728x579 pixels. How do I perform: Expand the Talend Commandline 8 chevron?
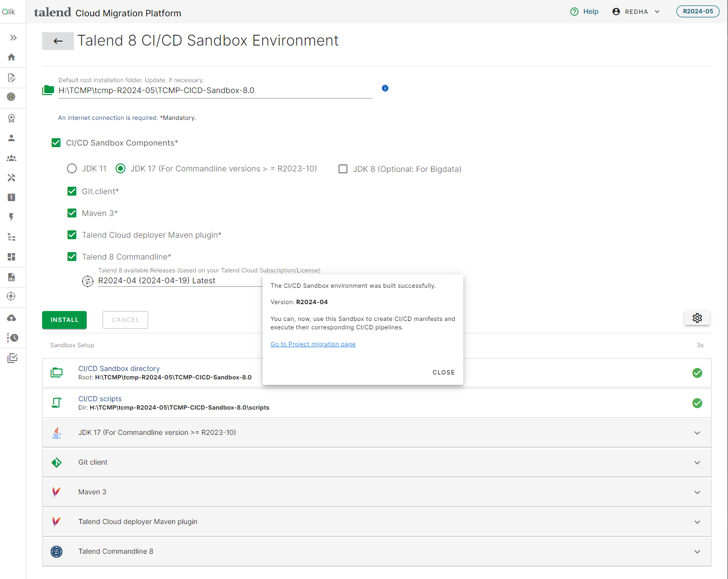pyautogui.click(x=697, y=552)
